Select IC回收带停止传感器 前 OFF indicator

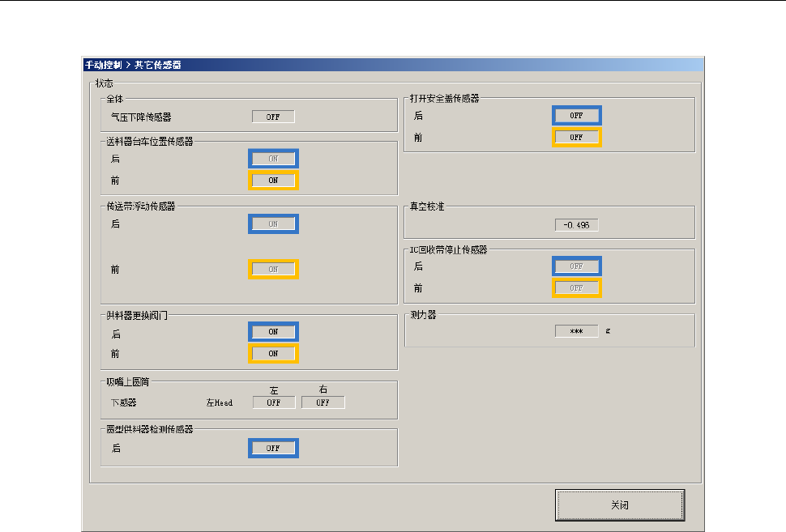point(576,288)
